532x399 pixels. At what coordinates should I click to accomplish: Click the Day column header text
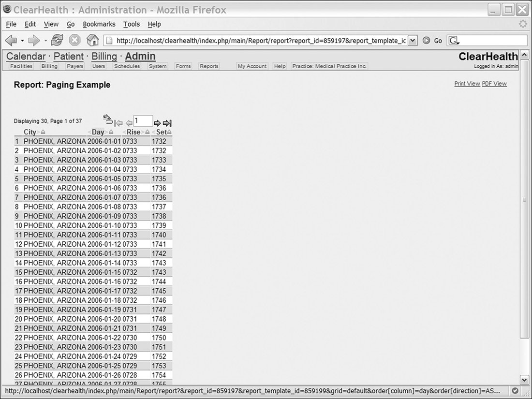tap(98, 132)
